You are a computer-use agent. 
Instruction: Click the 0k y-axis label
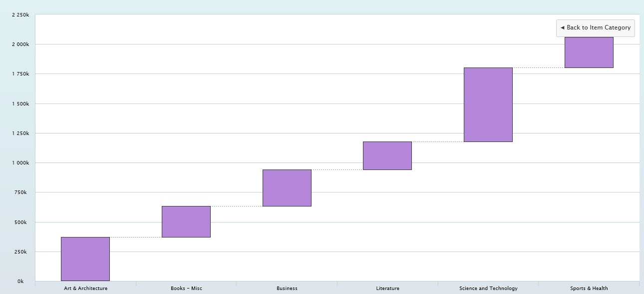click(x=20, y=281)
